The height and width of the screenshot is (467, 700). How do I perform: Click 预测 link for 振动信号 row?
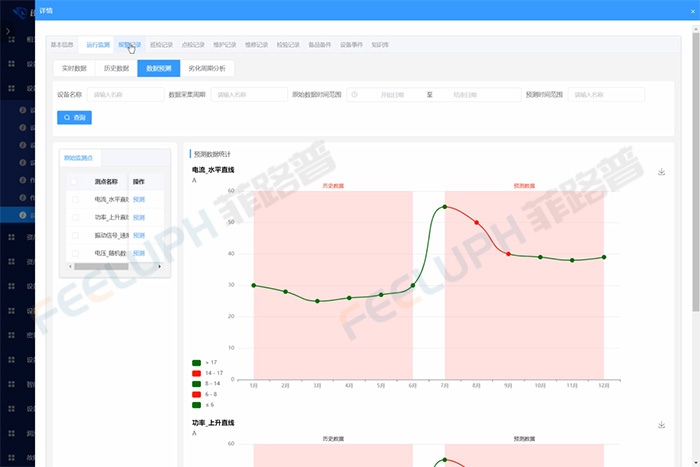point(139,235)
